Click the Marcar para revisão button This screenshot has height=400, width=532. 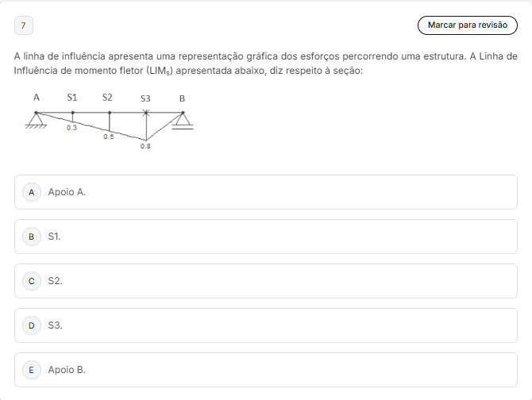point(467,25)
